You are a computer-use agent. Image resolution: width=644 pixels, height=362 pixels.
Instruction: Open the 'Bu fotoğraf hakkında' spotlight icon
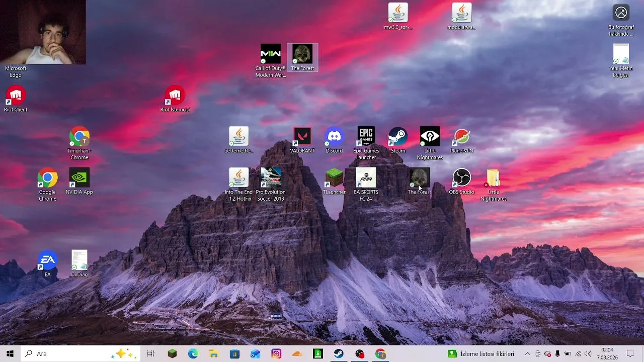tap(621, 20)
